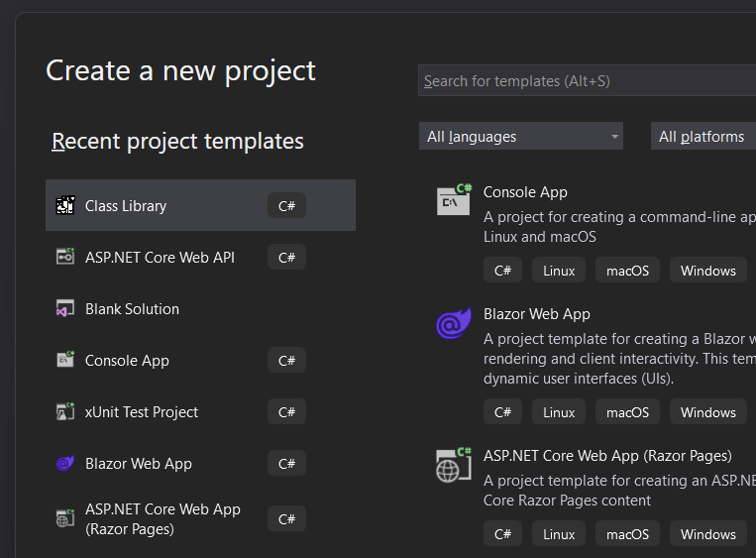Image resolution: width=756 pixels, height=558 pixels.
Task: Click the large Blazor Web App icon
Action: click(x=454, y=323)
